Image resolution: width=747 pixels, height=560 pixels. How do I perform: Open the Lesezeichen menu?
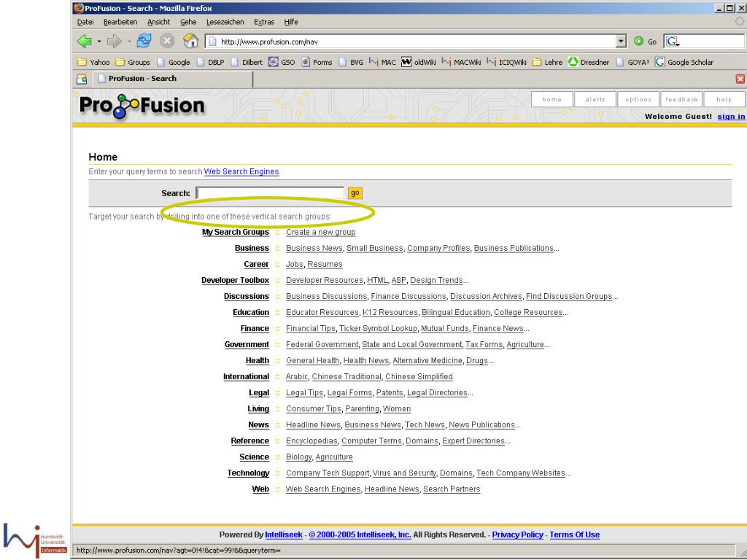pos(223,22)
